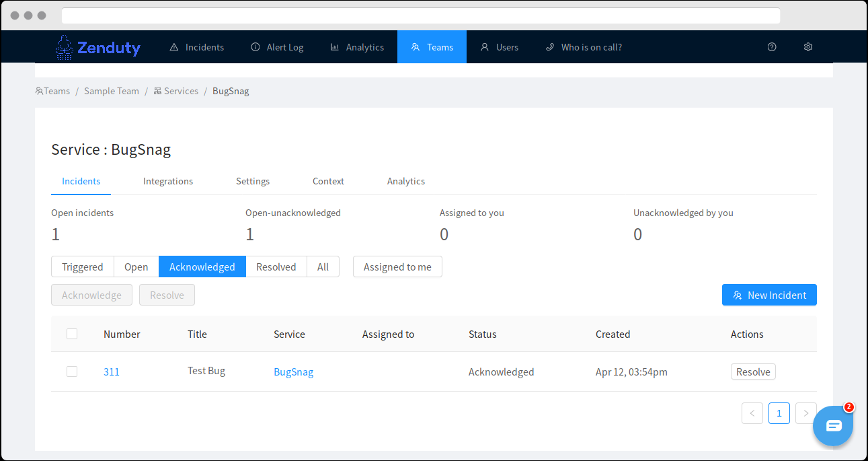The height and width of the screenshot is (461, 868).
Task: Click the Number column header
Action: click(x=122, y=334)
